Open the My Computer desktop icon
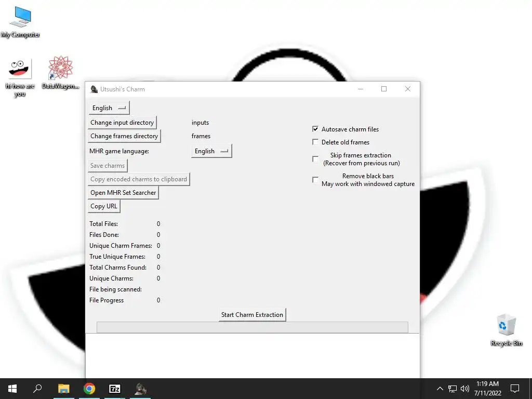Screen dimensions: 532x399 (x=20, y=21)
